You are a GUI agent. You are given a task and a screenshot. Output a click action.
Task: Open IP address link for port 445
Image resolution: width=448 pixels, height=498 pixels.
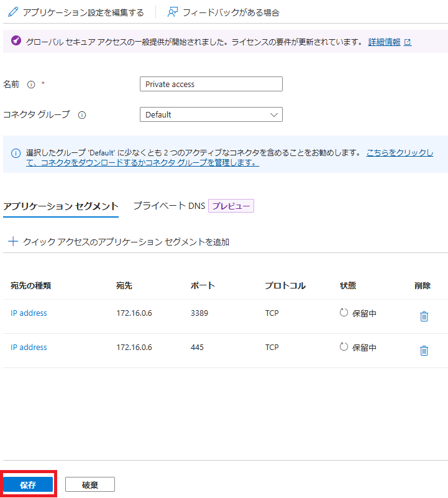(x=29, y=348)
